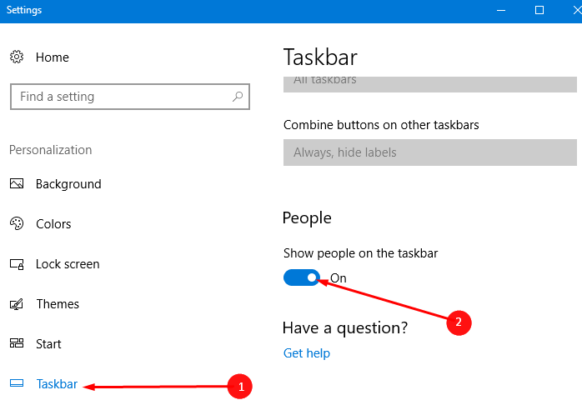Click the Personalization section label
582x400 pixels.
click(x=50, y=150)
